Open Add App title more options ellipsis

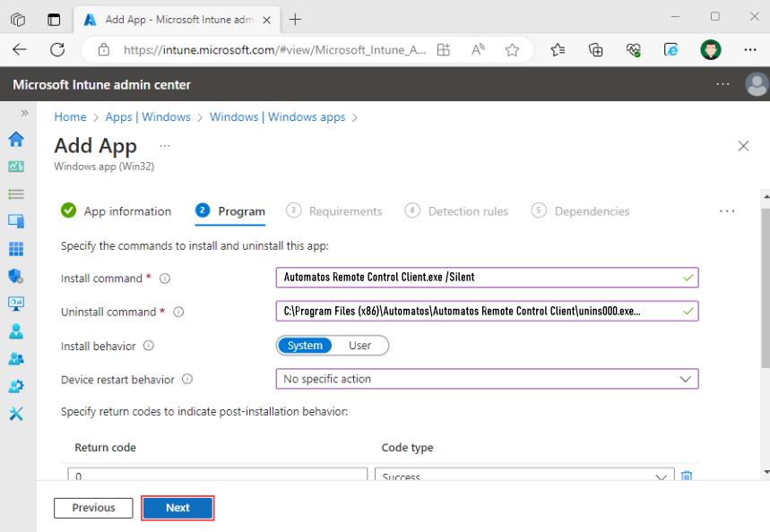click(165, 146)
